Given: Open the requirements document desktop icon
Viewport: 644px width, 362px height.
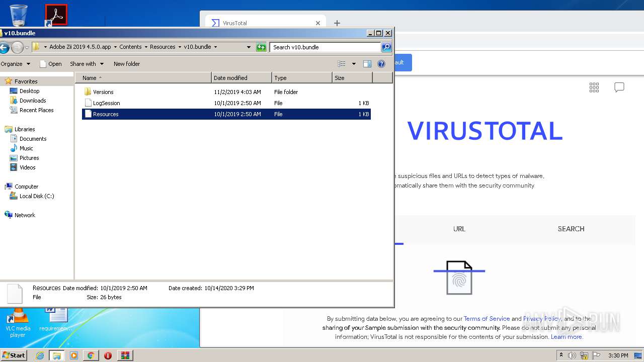Looking at the screenshot, I should coord(56,320).
